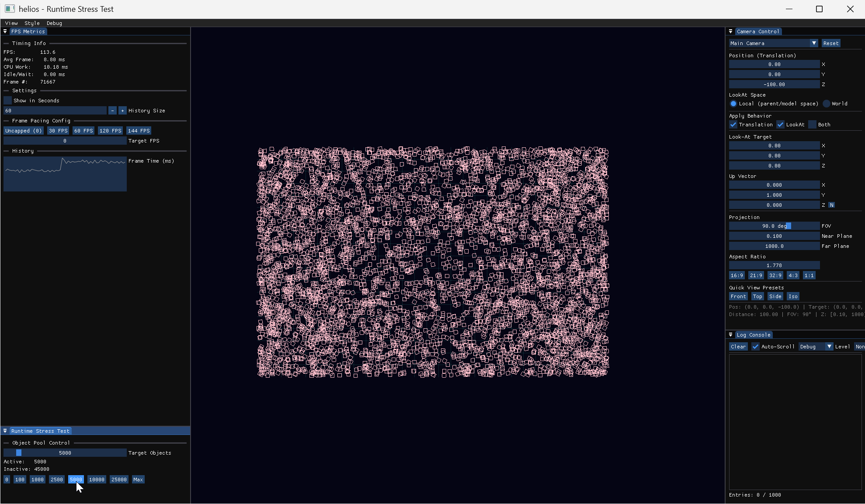Collapse the FPS Metrics panel triangle

(5, 31)
